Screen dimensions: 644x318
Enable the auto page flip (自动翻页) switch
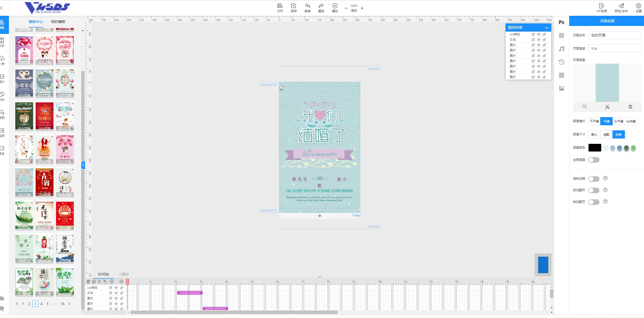594,190
